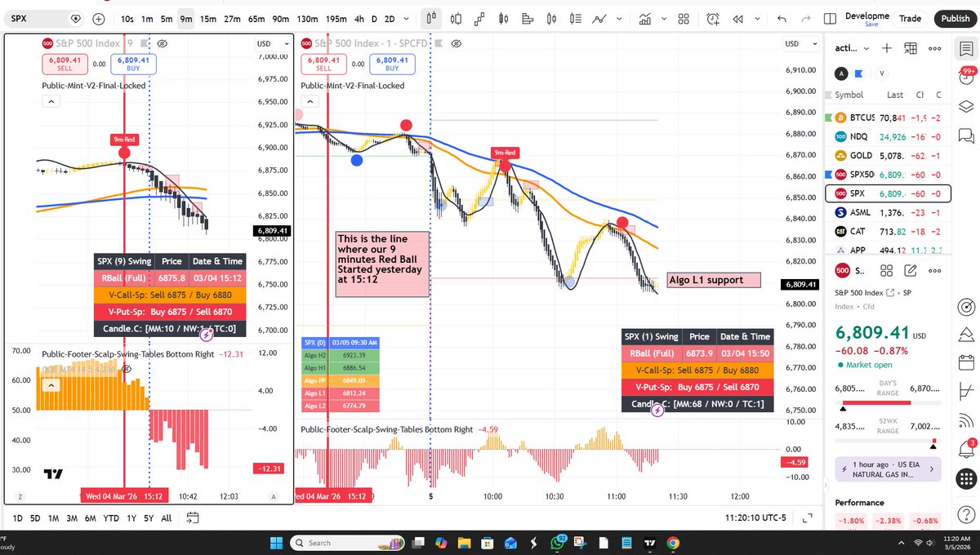Select the All date range
The height and width of the screenshot is (555, 980).
(167, 517)
